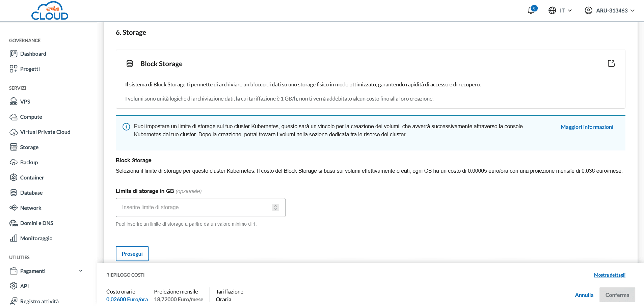The image size is (644, 306).
Task: Open the notifications bell icon
Action: [x=531, y=10]
